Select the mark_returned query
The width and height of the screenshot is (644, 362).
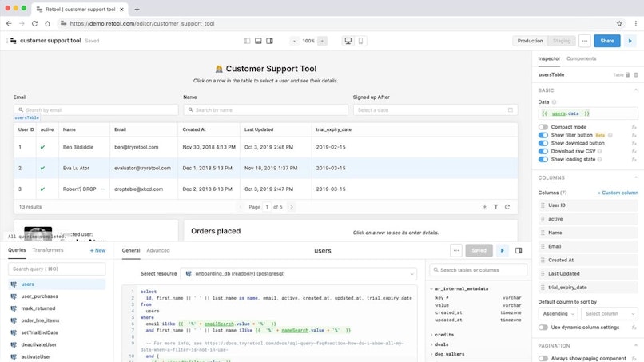(57, 308)
